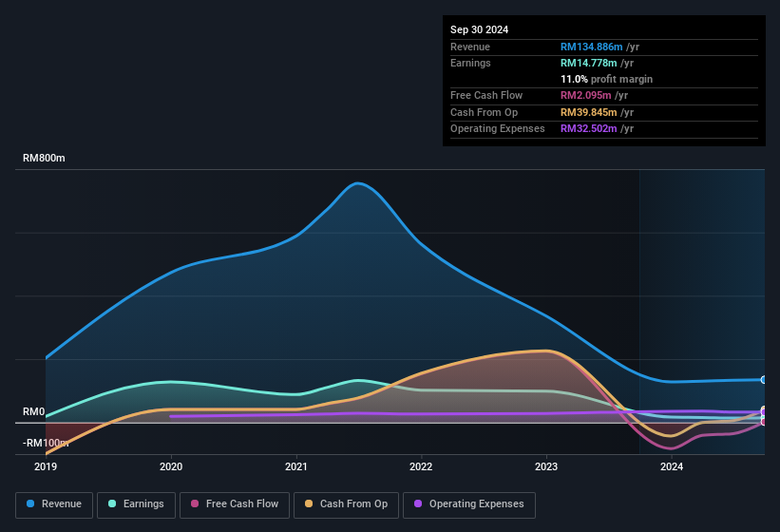Click the orange Cash From Op legend dot
The image size is (780, 532).
pyautogui.click(x=309, y=503)
